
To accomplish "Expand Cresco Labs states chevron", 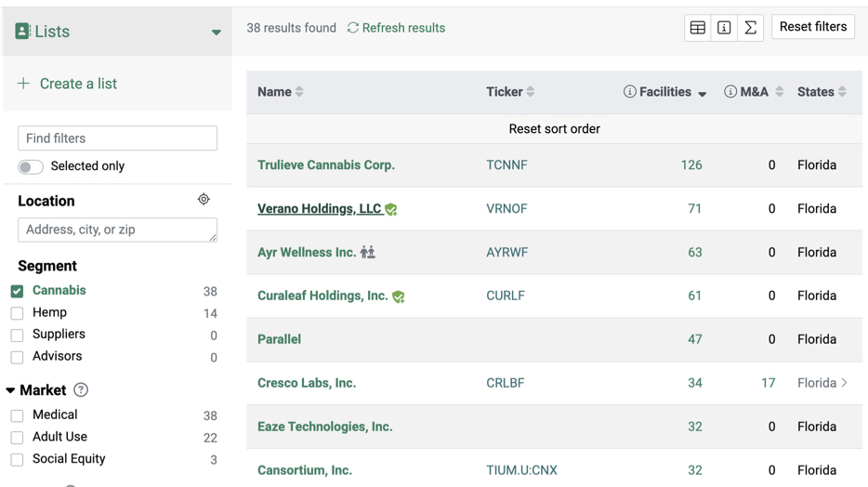I will [x=844, y=383].
